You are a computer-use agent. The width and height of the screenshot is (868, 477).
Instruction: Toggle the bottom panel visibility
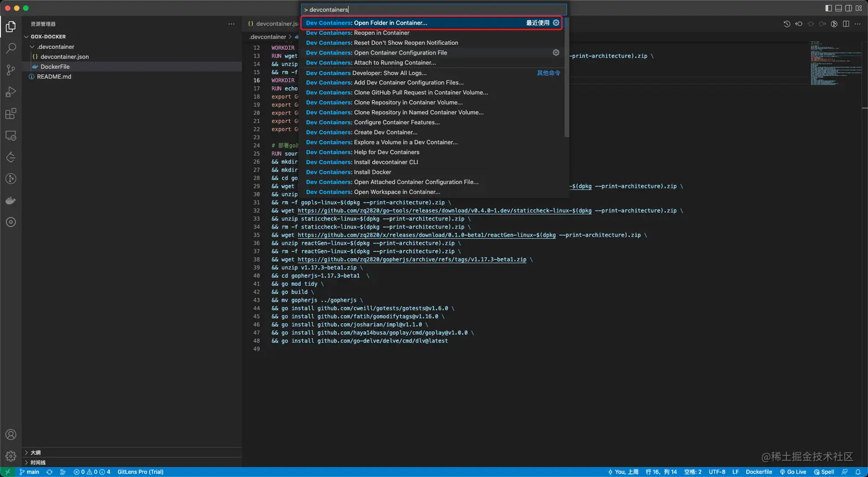(x=839, y=8)
